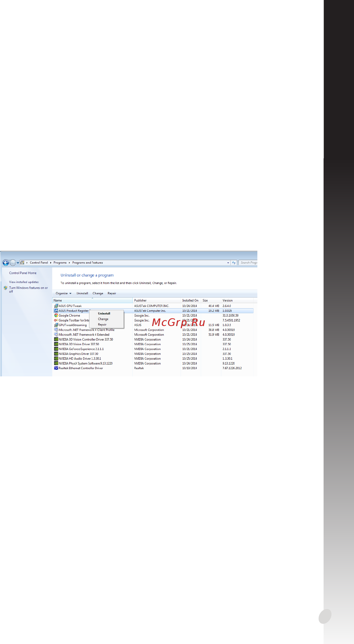Click Realtek Ethernet Controller Driver icon
The height and width of the screenshot is (644, 354).
pyautogui.click(x=56, y=368)
